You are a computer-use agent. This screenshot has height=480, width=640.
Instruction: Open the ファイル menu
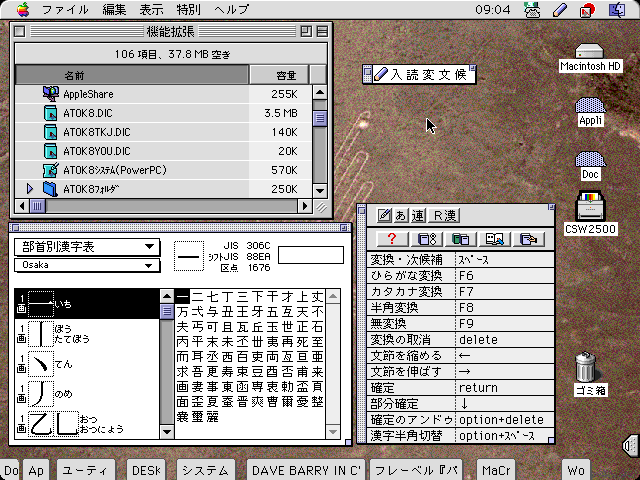pyautogui.click(x=64, y=9)
